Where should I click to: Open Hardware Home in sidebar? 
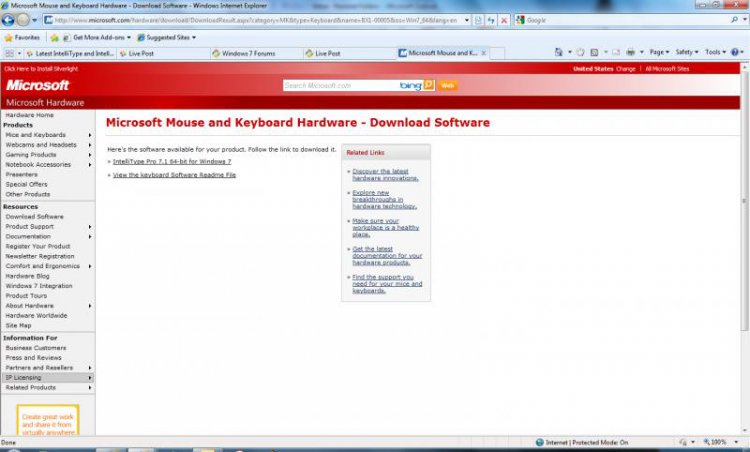pos(30,115)
